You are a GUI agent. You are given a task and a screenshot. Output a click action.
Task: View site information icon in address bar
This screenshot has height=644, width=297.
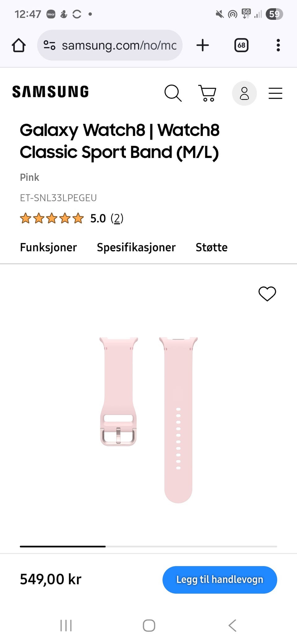click(x=49, y=45)
